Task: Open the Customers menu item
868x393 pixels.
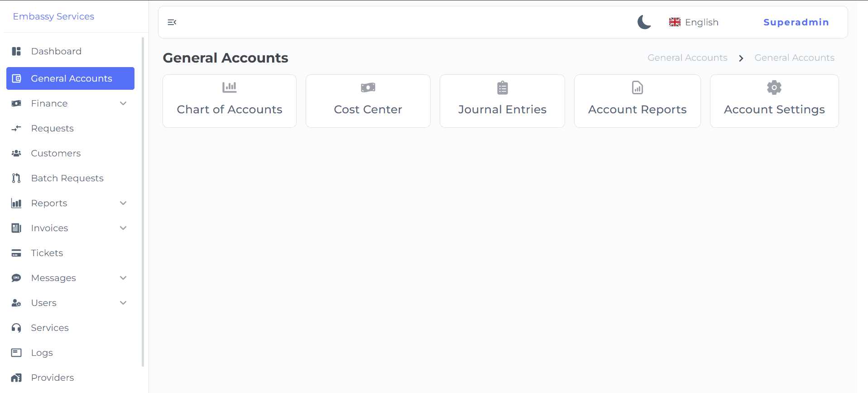Action: pyautogui.click(x=56, y=153)
